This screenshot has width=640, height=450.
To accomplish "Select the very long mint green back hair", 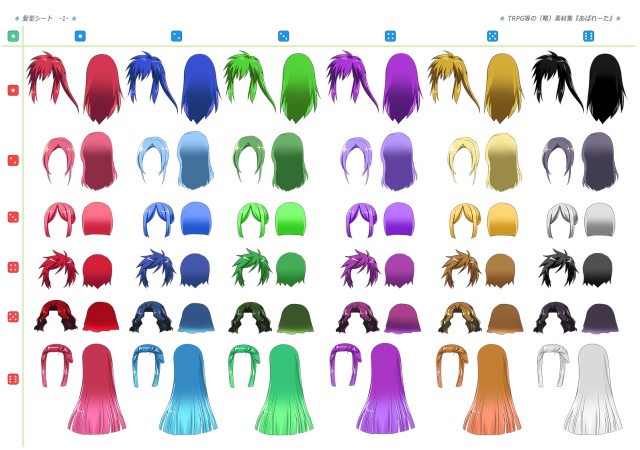I will [285, 390].
